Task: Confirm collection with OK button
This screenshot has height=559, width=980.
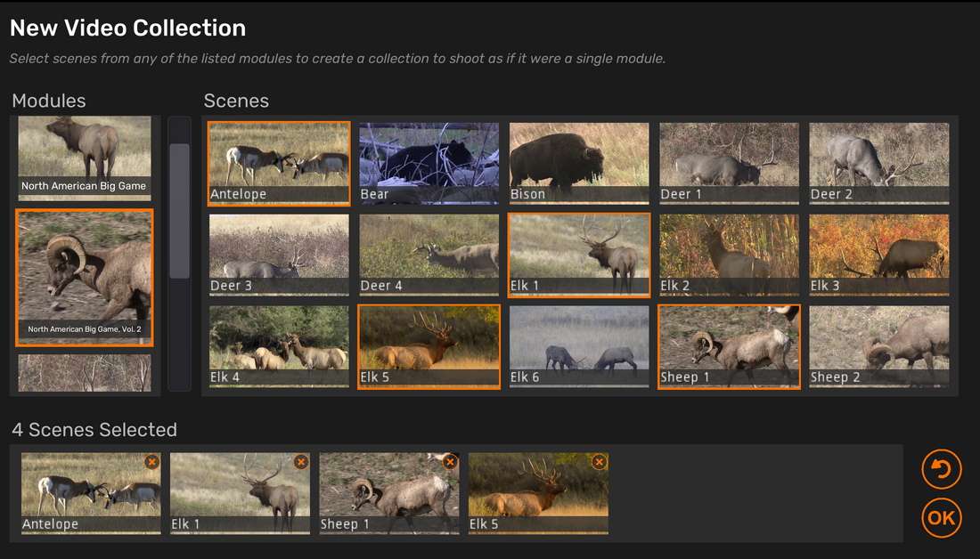Action: click(x=941, y=518)
